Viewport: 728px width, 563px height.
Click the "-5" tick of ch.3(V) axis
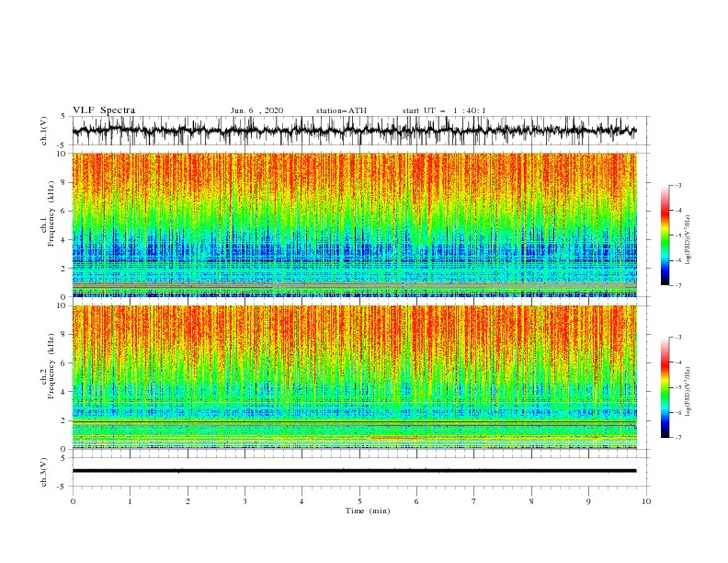point(63,487)
